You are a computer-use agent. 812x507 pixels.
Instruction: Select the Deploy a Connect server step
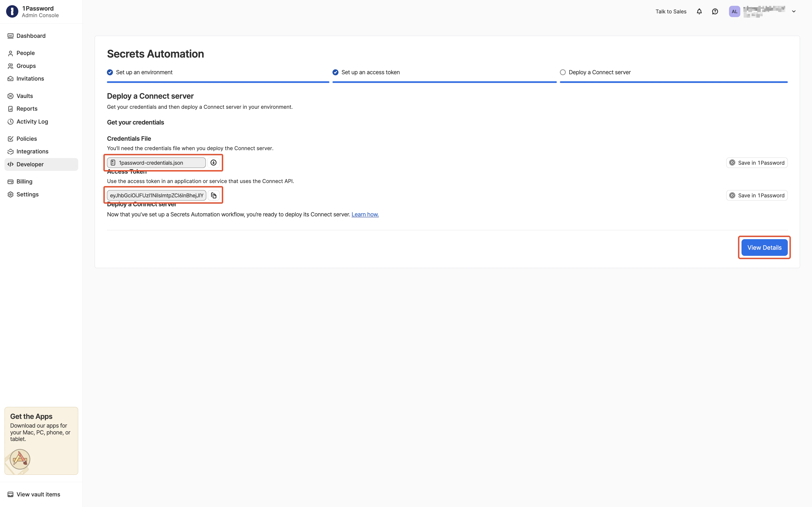pos(595,72)
